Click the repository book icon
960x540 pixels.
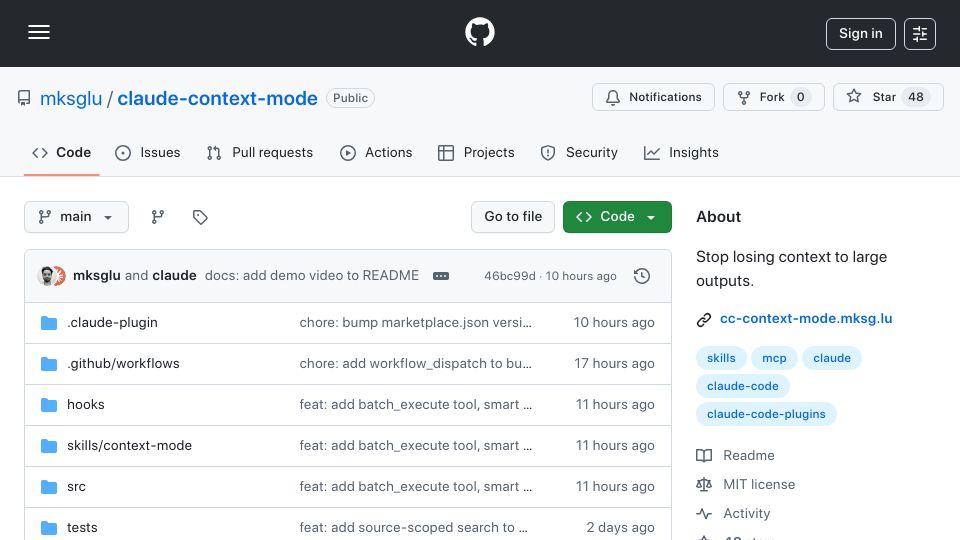(x=24, y=98)
